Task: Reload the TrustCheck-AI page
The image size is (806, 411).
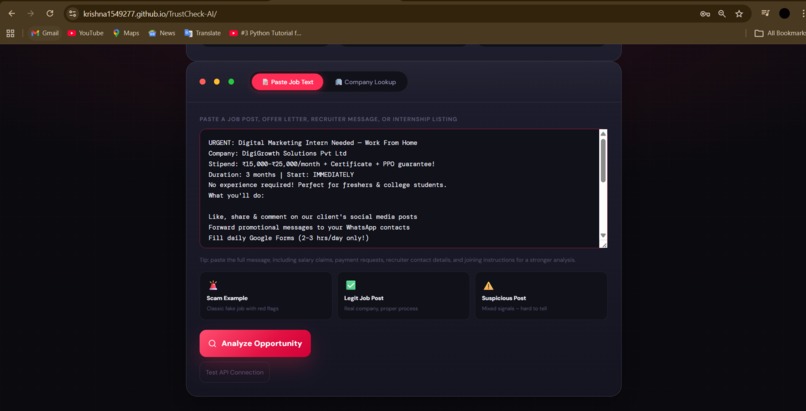Action: [50, 14]
